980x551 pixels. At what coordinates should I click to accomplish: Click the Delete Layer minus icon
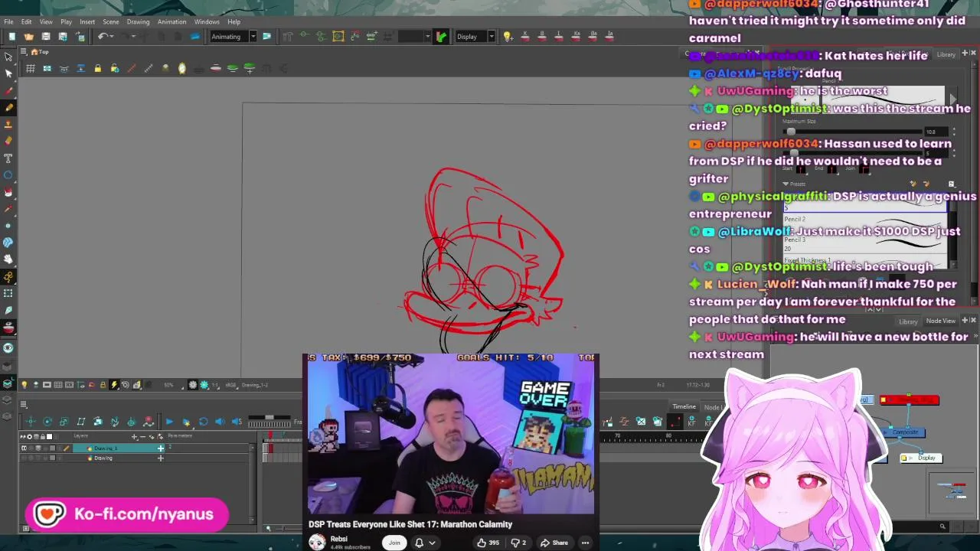coord(145,437)
